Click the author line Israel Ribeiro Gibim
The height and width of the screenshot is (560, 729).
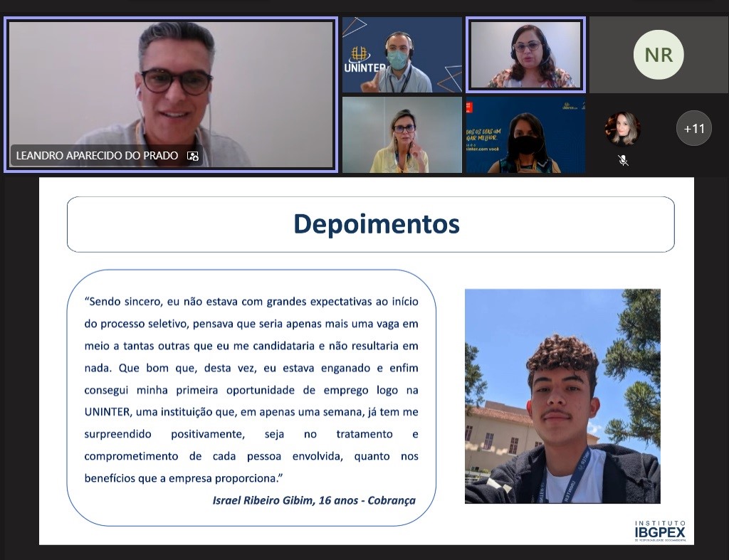click(313, 500)
